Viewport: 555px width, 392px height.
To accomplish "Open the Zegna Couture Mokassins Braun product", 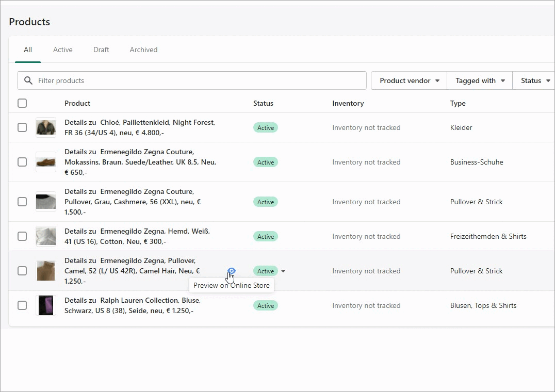I will point(140,162).
